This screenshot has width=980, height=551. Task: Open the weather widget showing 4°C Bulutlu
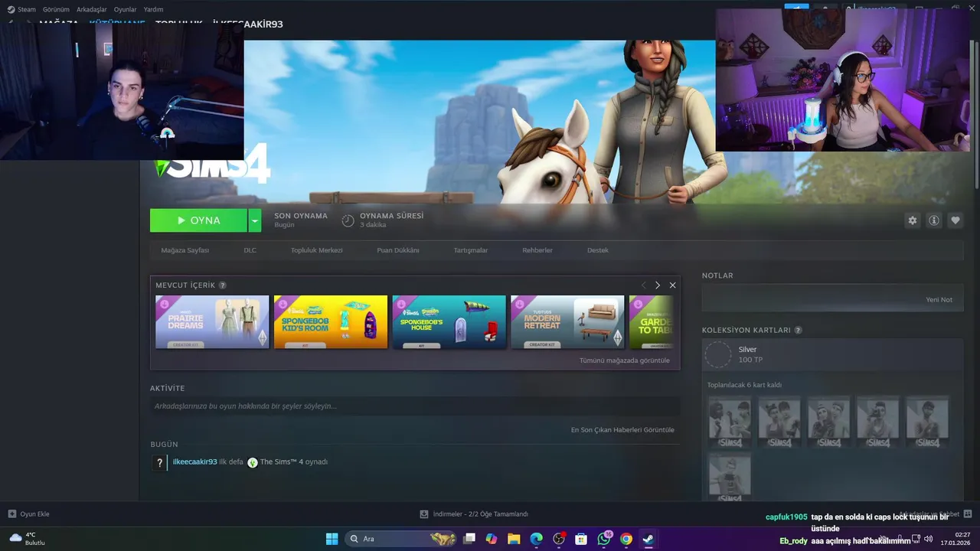(x=27, y=539)
